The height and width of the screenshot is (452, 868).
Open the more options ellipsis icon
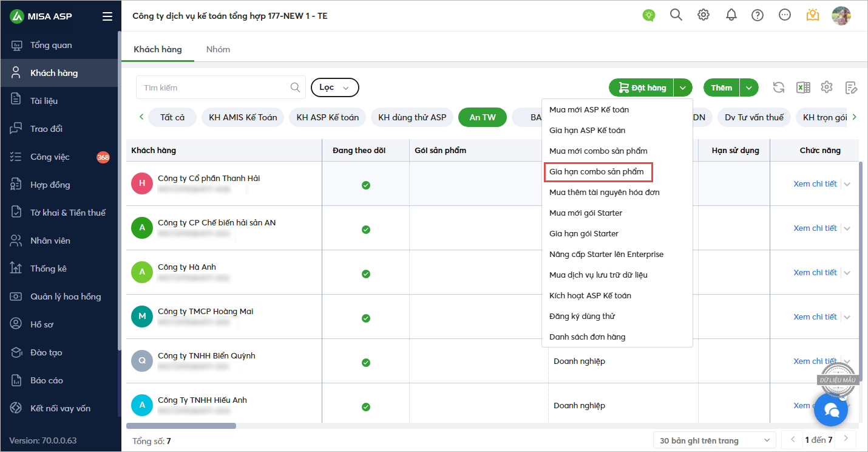tap(785, 15)
